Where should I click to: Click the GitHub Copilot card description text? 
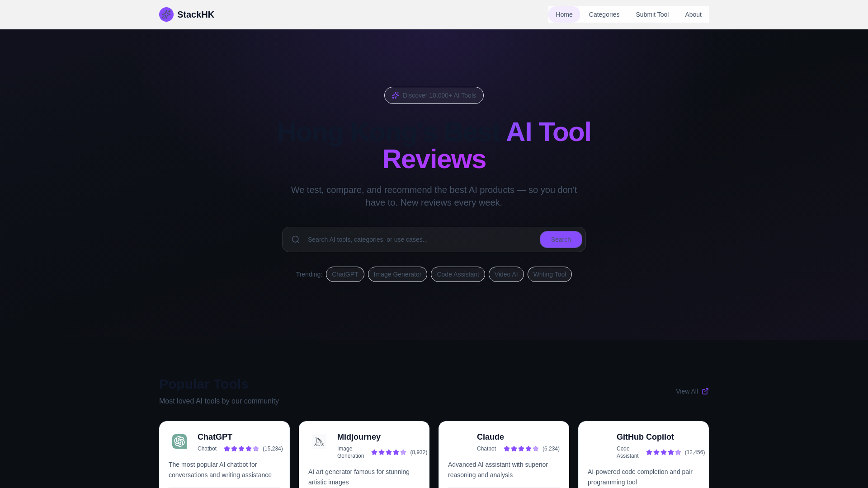click(x=640, y=477)
